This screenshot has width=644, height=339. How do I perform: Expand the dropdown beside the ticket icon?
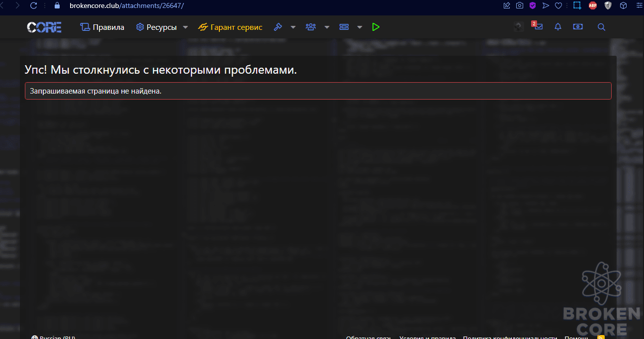click(360, 27)
